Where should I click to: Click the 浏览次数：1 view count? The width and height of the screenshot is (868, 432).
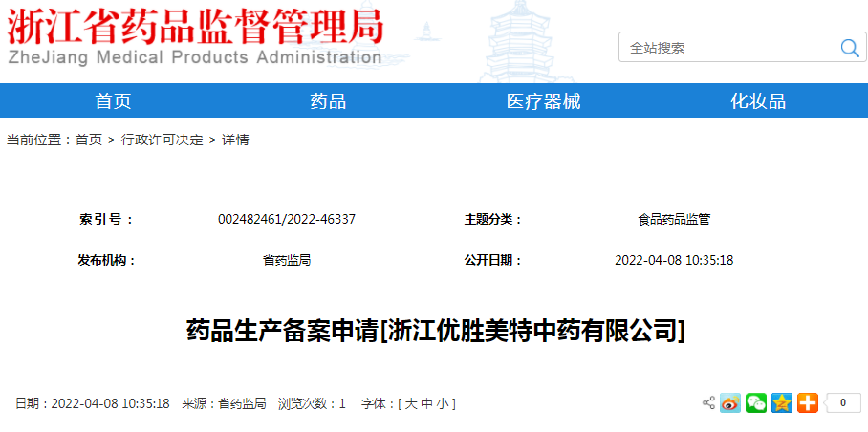[312, 403]
